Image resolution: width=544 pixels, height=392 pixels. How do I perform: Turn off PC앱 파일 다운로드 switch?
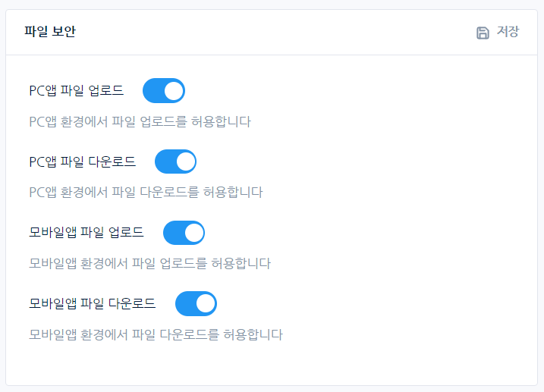point(175,162)
